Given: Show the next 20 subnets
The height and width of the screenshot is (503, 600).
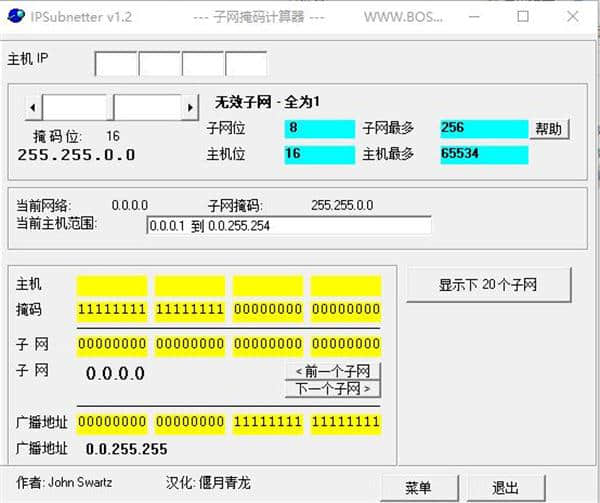Looking at the screenshot, I should point(488,285).
